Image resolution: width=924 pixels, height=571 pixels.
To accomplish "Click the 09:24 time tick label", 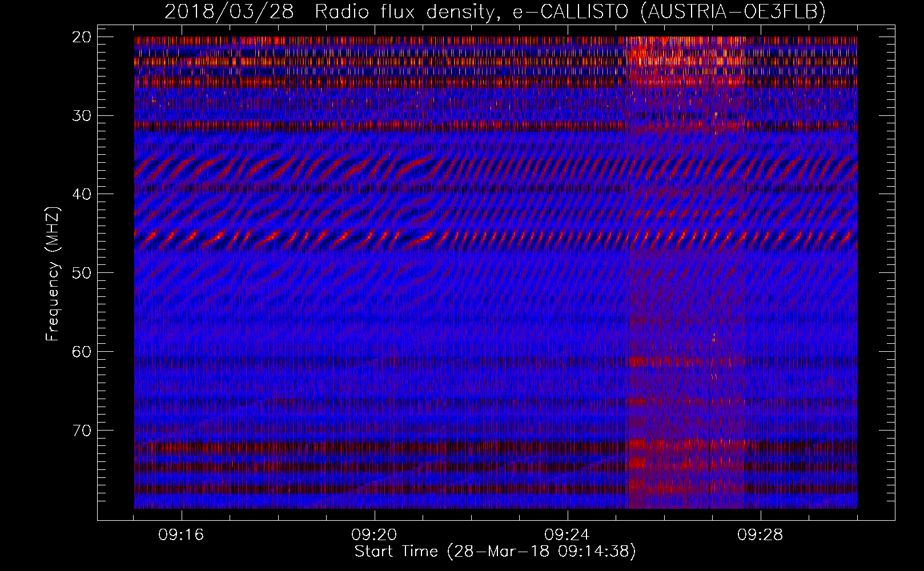I will [x=567, y=535].
